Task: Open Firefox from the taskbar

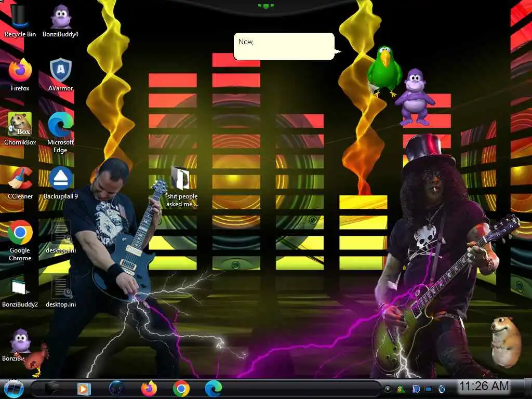Action: coord(149,389)
